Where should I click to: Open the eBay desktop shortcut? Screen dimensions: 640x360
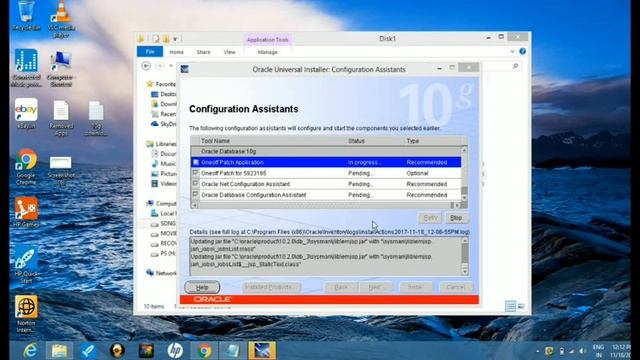(26, 113)
